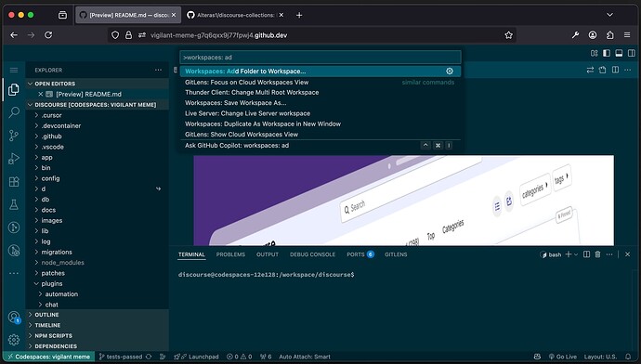Click errors and warnings count in status bar
The height and width of the screenshot is (364, 641).
(239, 357)
